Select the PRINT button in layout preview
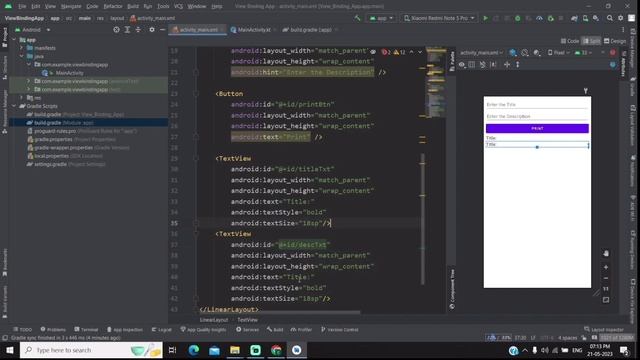The image size is (640, 360). 537,128
